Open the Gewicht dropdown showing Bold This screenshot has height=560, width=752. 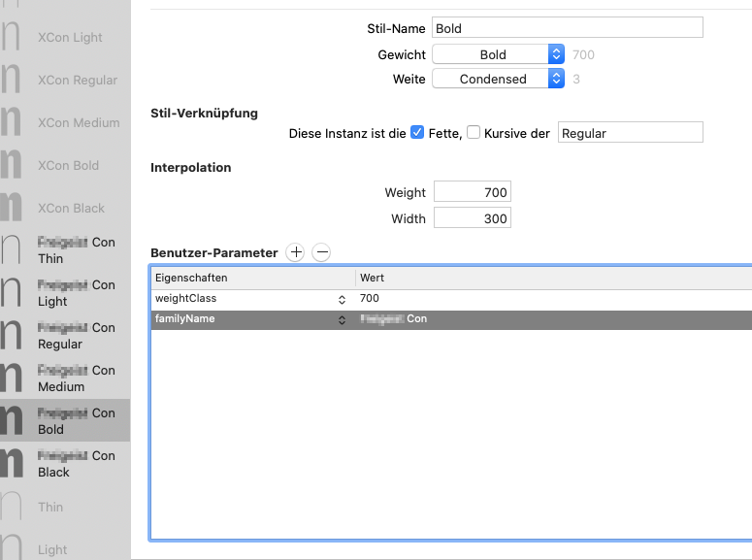[x=498, y=55]
